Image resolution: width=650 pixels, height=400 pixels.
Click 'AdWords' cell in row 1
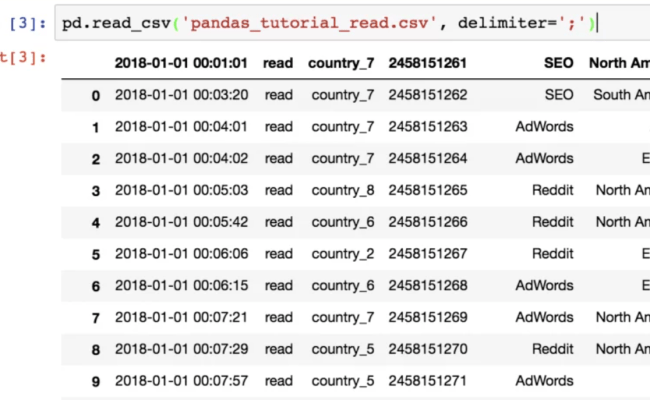pos(545,127)
